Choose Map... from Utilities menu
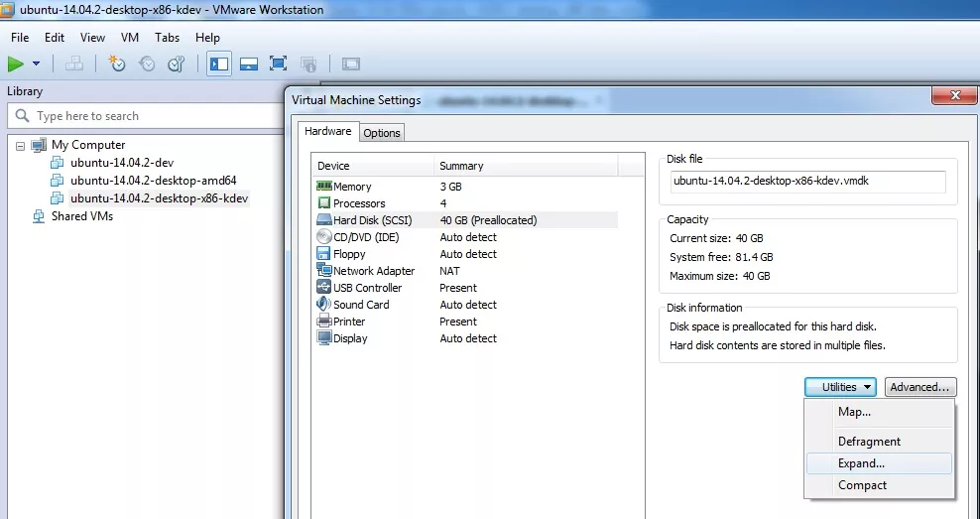The image size is (980, 519). click(x=880, y=412)
